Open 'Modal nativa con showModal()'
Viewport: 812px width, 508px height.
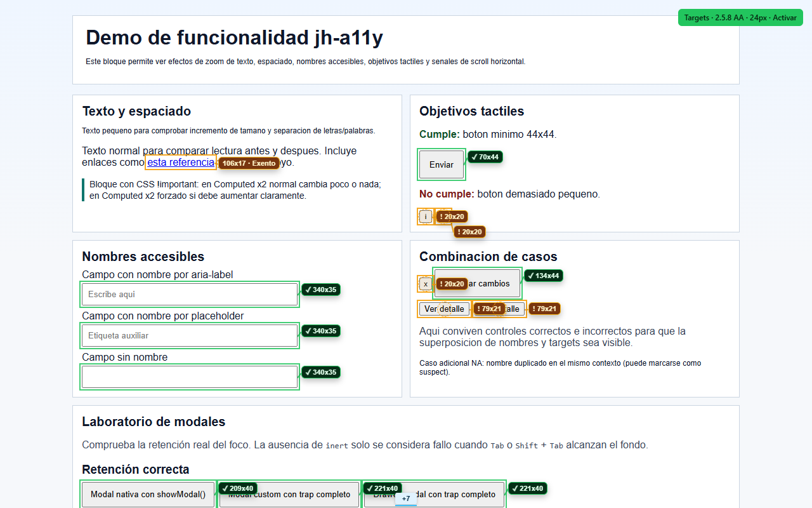(x=148, y=495)
